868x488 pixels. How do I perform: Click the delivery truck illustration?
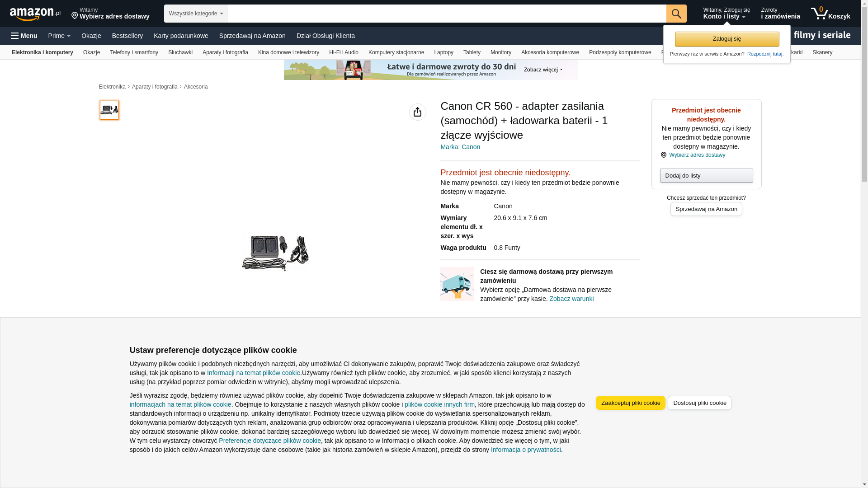point(457,284)
